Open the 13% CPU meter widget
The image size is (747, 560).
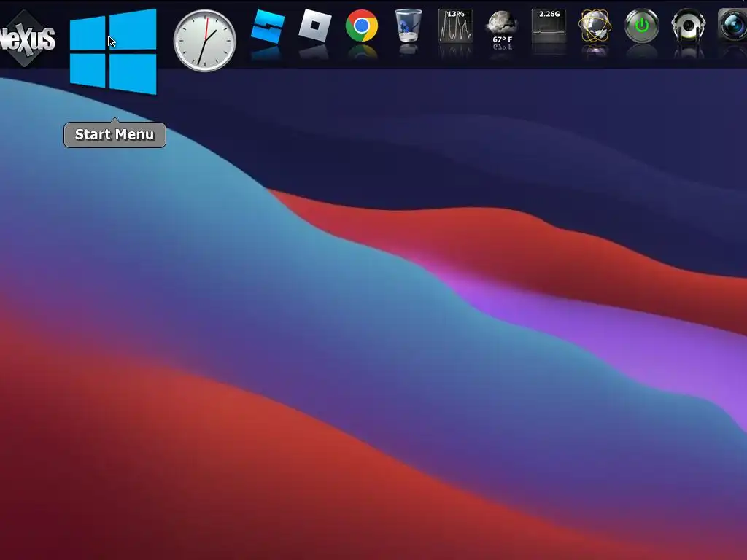(455, 26)
